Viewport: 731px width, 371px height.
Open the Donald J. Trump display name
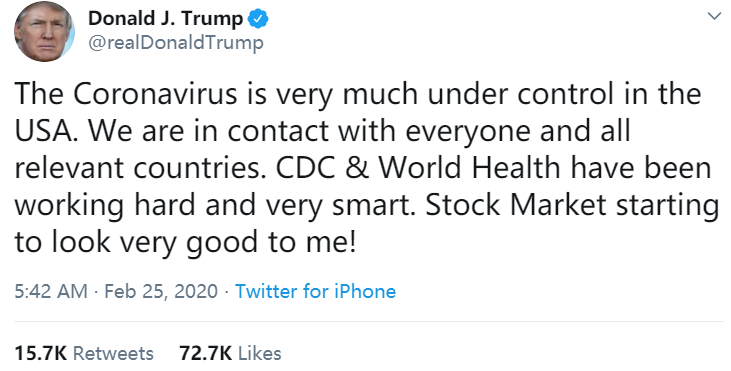click(x=166, y=19)
